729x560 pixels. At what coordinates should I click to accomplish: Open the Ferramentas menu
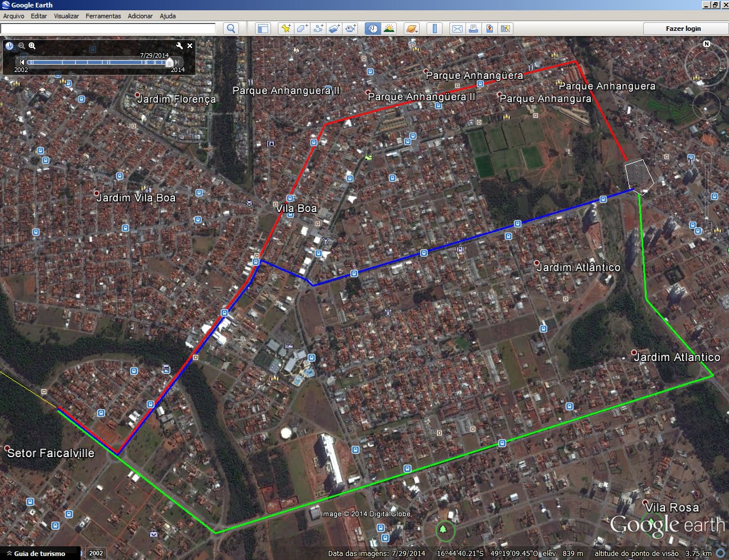[103, 16]
